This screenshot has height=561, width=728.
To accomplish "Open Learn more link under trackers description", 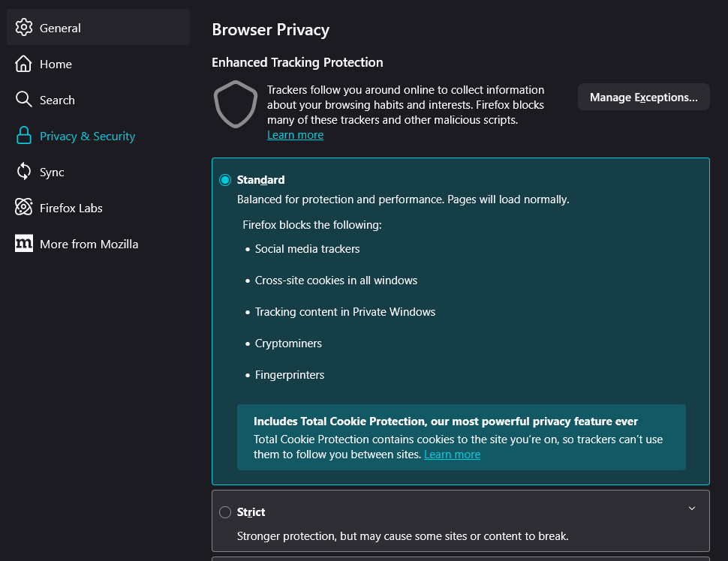I will click(x=295, y=135).
